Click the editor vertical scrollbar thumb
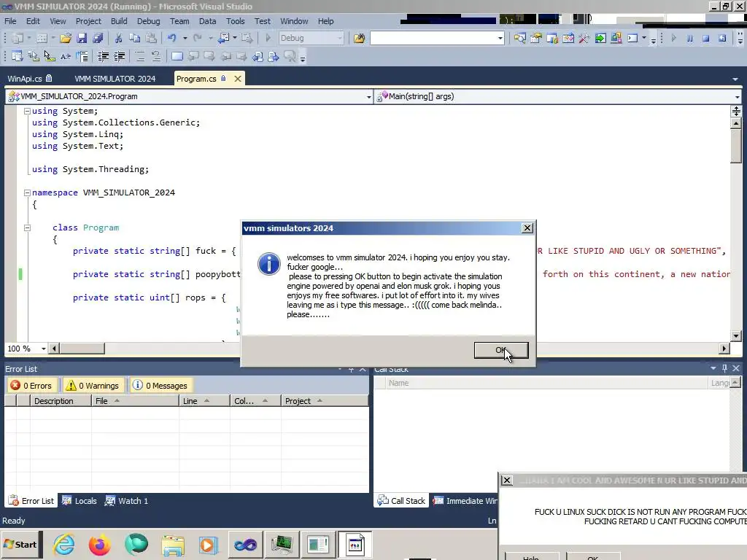The height and width of the screenshot is (560, 747). (736, 146)
